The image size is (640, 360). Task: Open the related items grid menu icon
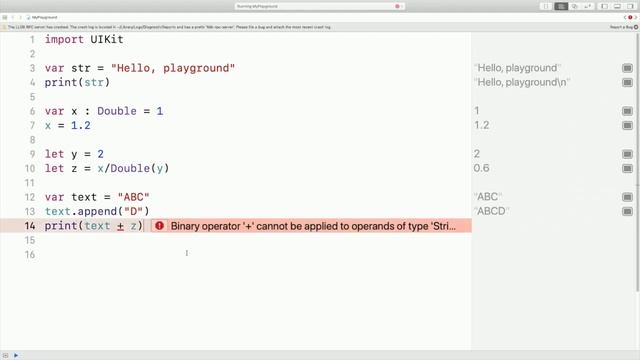click(4, 18)
